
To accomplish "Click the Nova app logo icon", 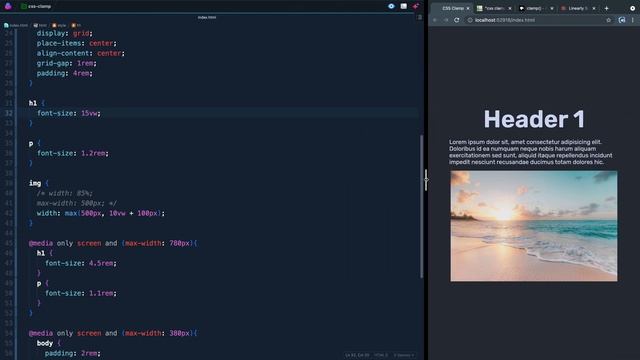I will 8,6.
